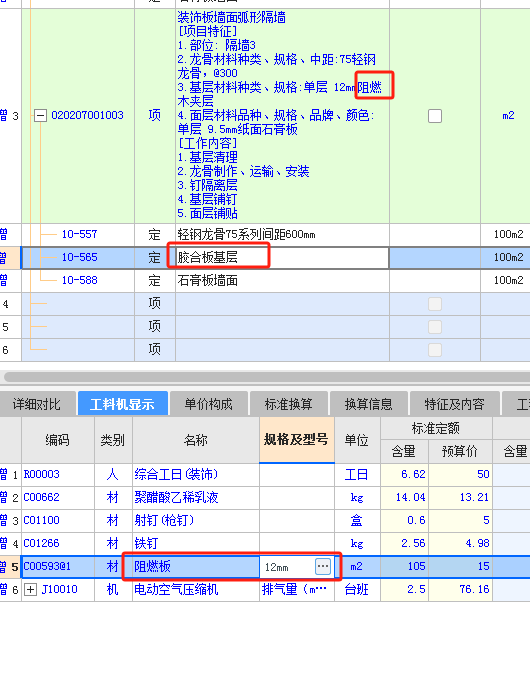
Task: Select quota item 10-588
Action: [x=79, y=280]
